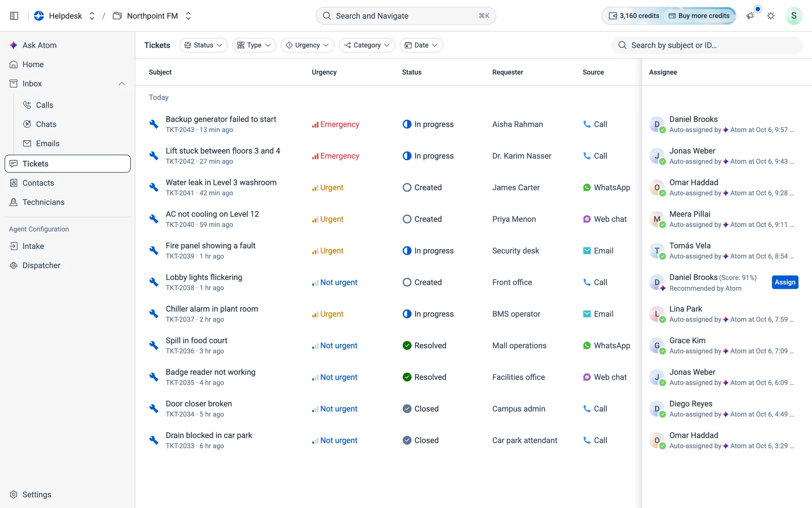Open Technicians page
The height and width of the screenshot is (508, 812).
pos(67,202)
